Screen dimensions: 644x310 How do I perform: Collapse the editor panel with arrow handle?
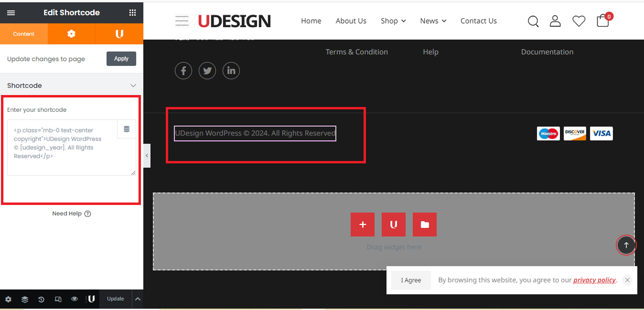[147, 156]
